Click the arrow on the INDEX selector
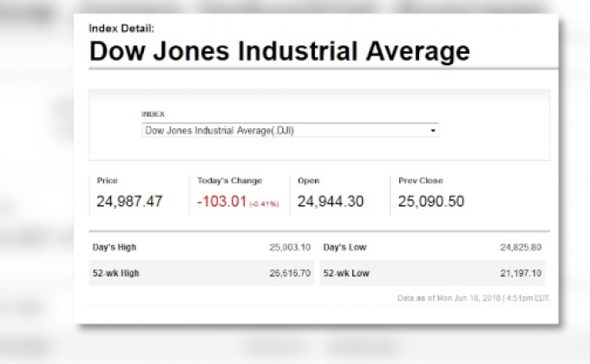 coord(433,131)
